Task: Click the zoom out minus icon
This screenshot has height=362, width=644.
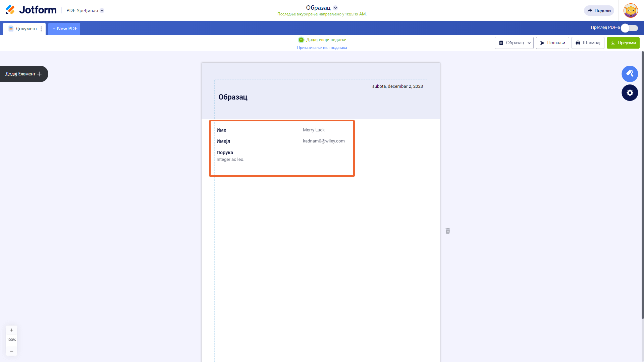Action: (11, 351)
